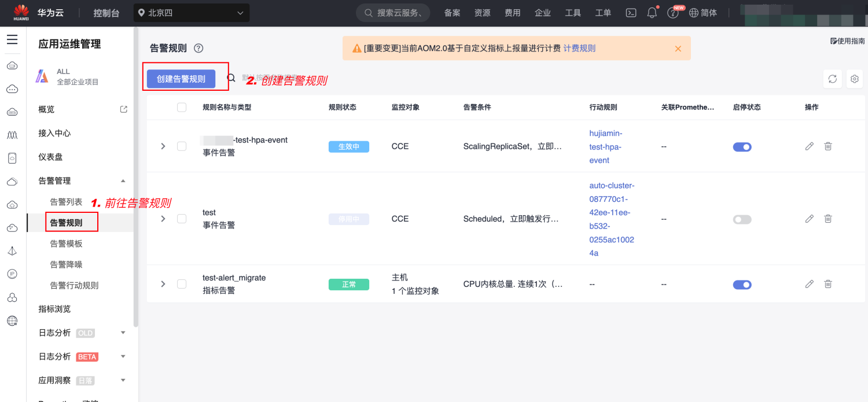Click the three-circles cluster icon in left rail

tap(12, 297)
